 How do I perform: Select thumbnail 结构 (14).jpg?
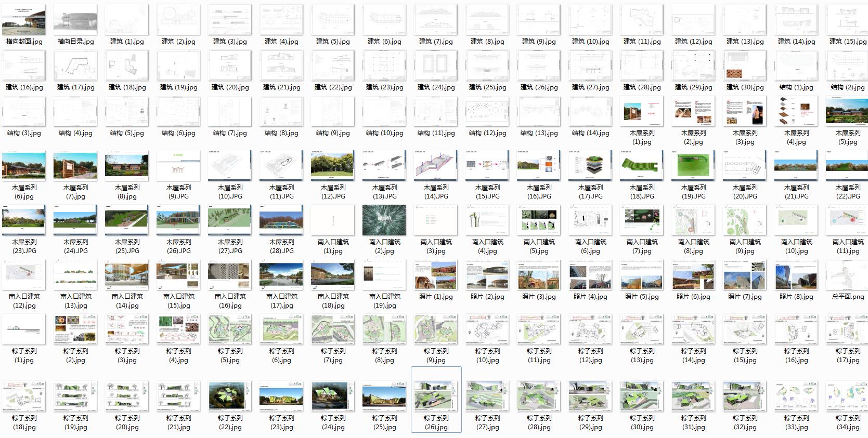[590, 112]
